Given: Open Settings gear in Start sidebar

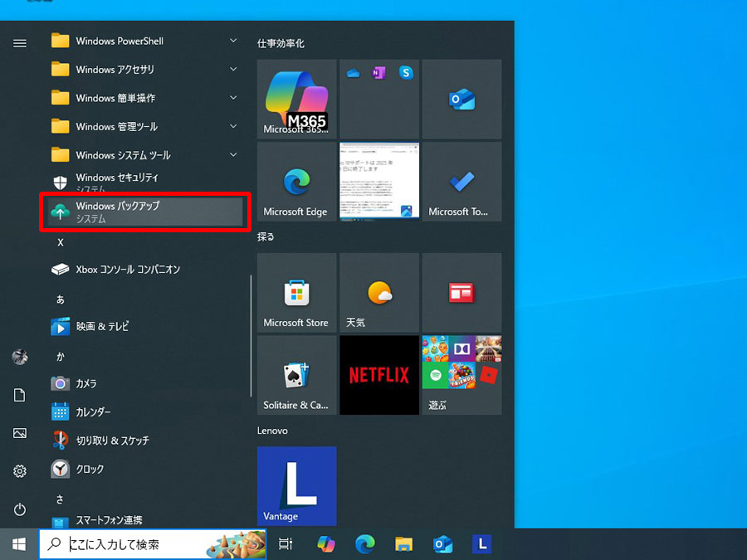Looking at the screenshot, I should (x=20, y=471).
